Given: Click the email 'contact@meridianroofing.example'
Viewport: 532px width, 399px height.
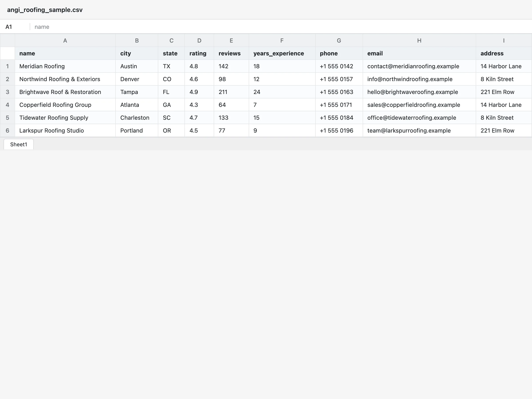Looking at the screenshot, I should pyautogui.click(x=419, y=66).
